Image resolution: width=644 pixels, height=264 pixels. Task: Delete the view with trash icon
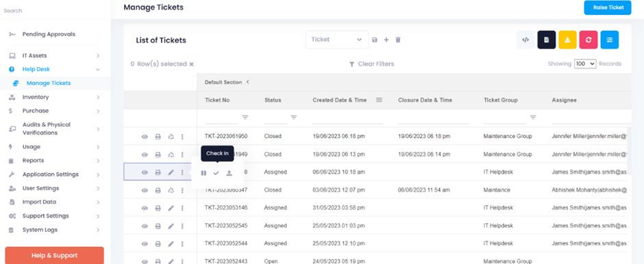pyautogui.click(x=398, y=40)
